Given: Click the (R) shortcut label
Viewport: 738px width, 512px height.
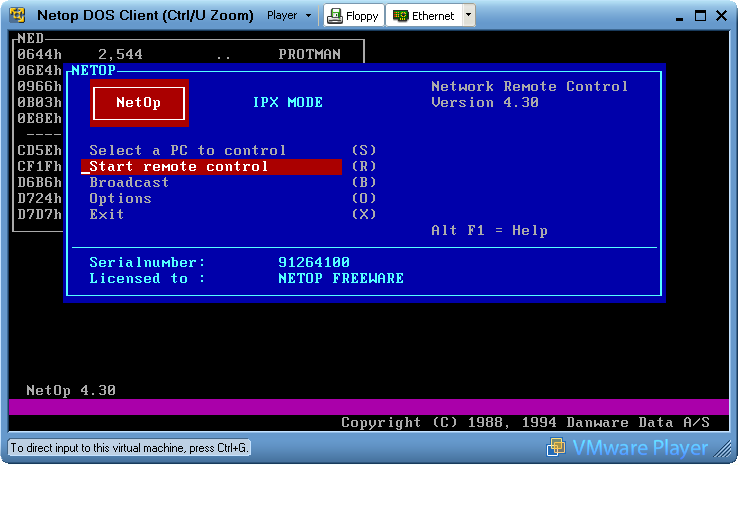Looking at the screenshot, I should 364,166.
